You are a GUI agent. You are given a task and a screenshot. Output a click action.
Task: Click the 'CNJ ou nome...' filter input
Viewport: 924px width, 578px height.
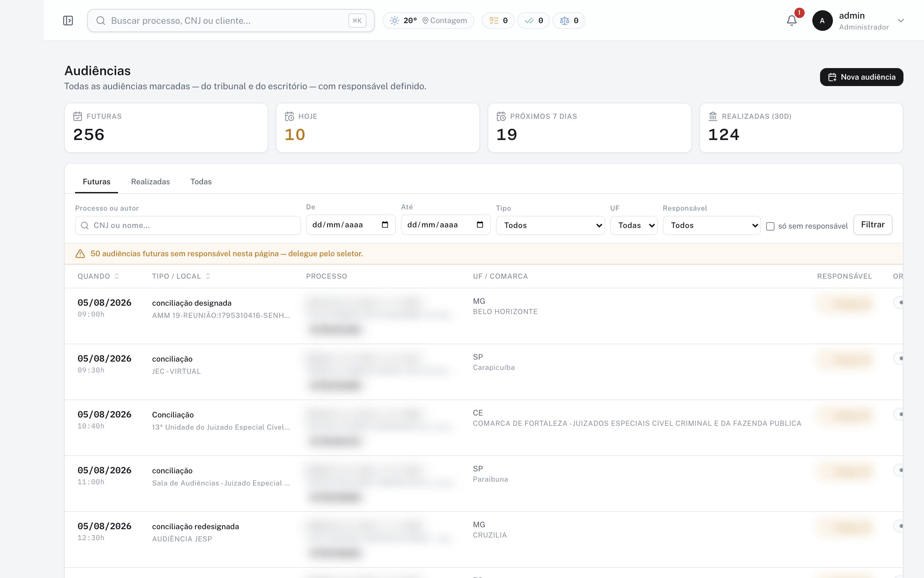pos(188,225)
